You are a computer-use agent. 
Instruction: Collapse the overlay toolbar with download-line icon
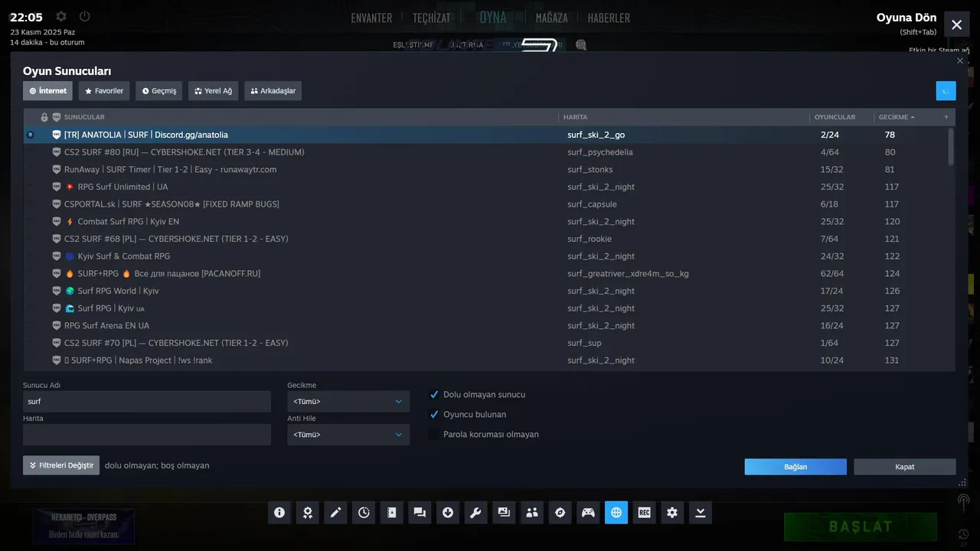701,513
